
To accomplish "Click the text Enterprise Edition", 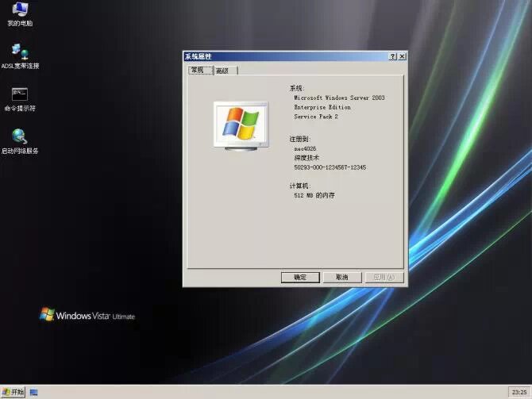I will coord(322,107).
